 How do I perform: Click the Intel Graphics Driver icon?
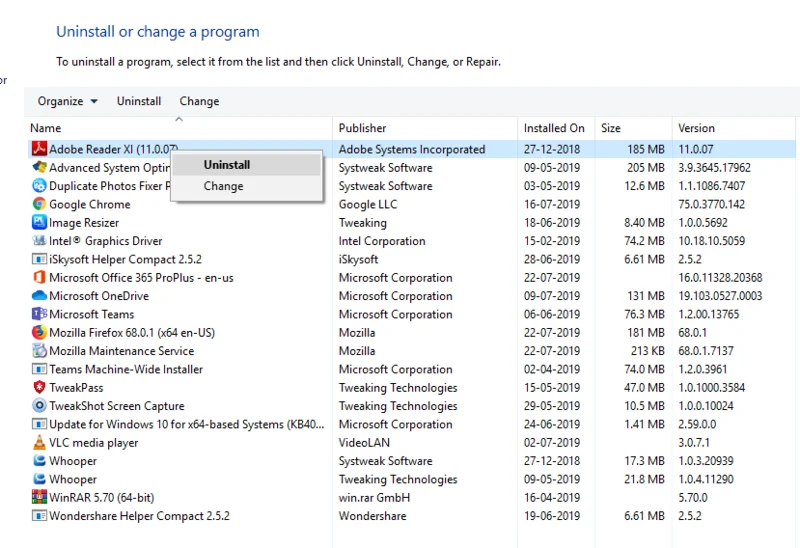[x=39, y=240]
